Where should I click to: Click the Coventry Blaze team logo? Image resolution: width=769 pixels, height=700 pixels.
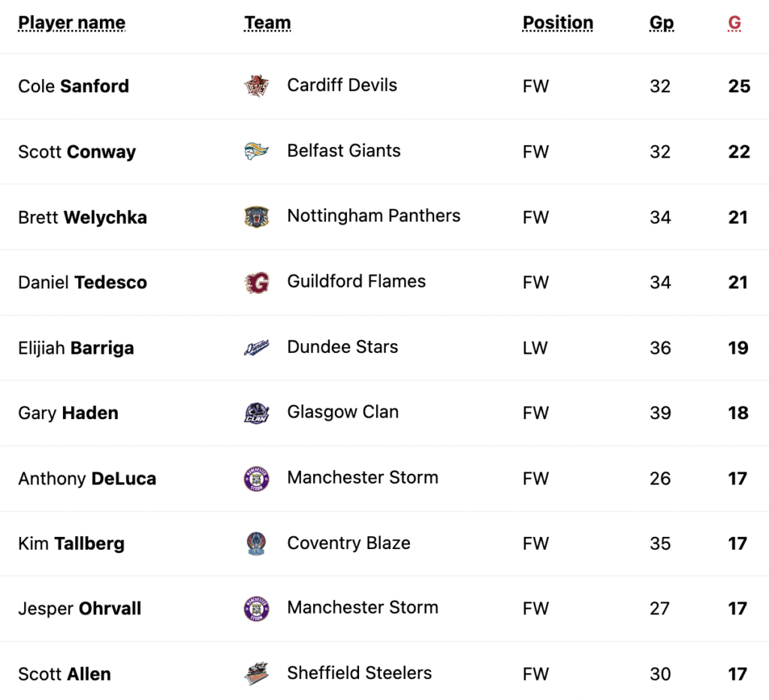pos(256,544)
